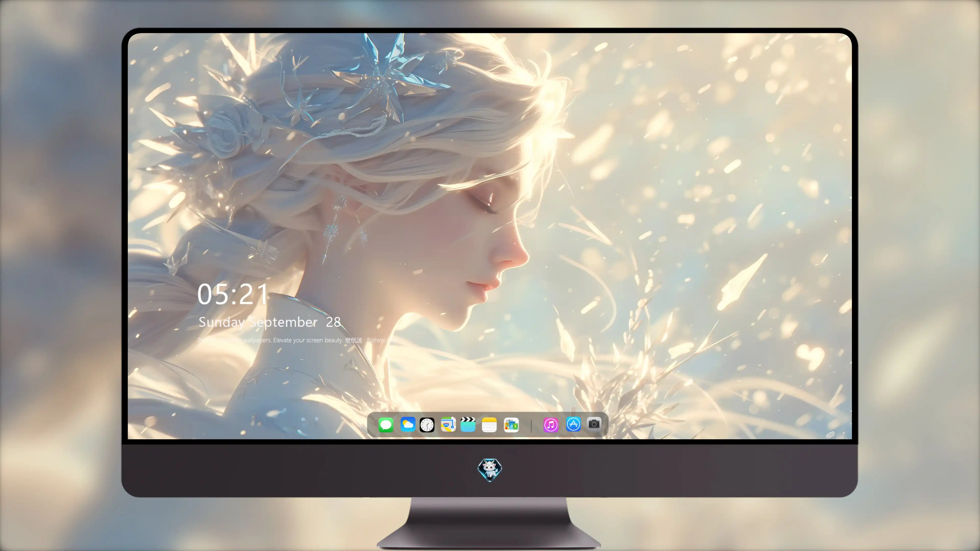
Task: Open the Camera app in the dock
Action: point(594,424)
